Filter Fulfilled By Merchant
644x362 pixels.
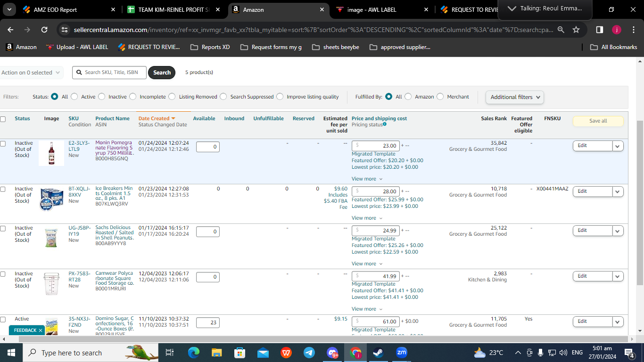[440, 97]
